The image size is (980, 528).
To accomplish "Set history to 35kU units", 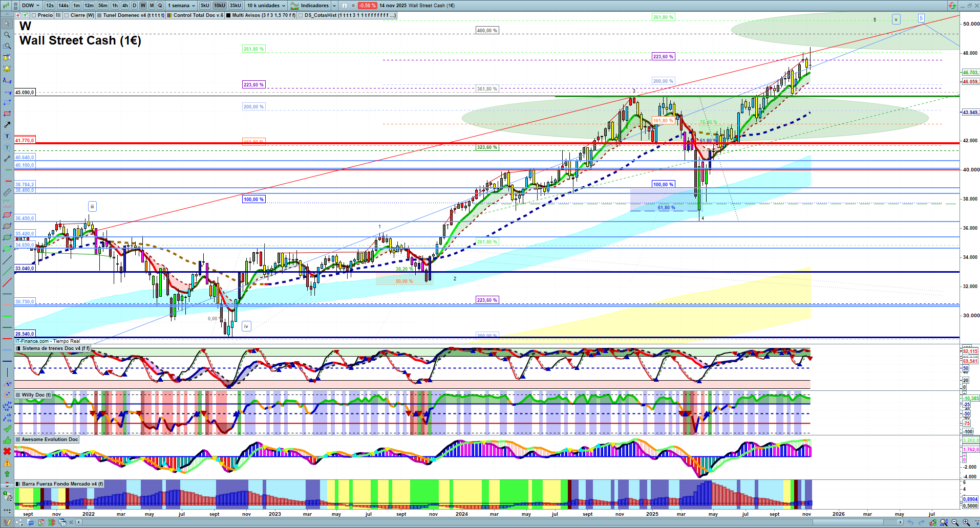I will (x=236, y=6).
